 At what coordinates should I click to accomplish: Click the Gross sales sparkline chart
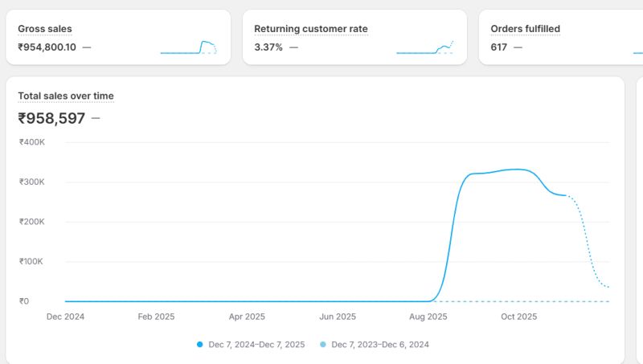(189, 47)
